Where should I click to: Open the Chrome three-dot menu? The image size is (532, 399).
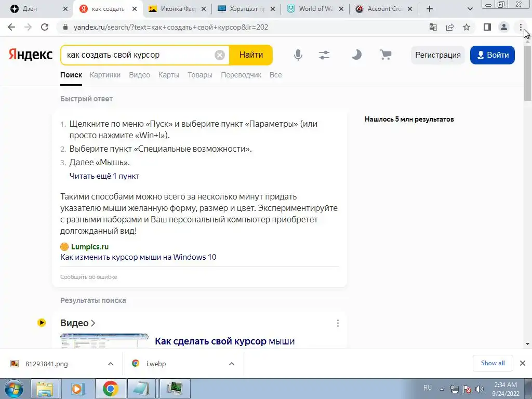[521, 27]
